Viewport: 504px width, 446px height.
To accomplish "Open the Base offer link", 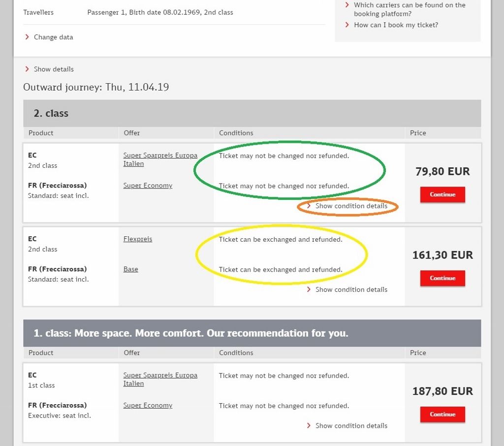I will point(130,269).
